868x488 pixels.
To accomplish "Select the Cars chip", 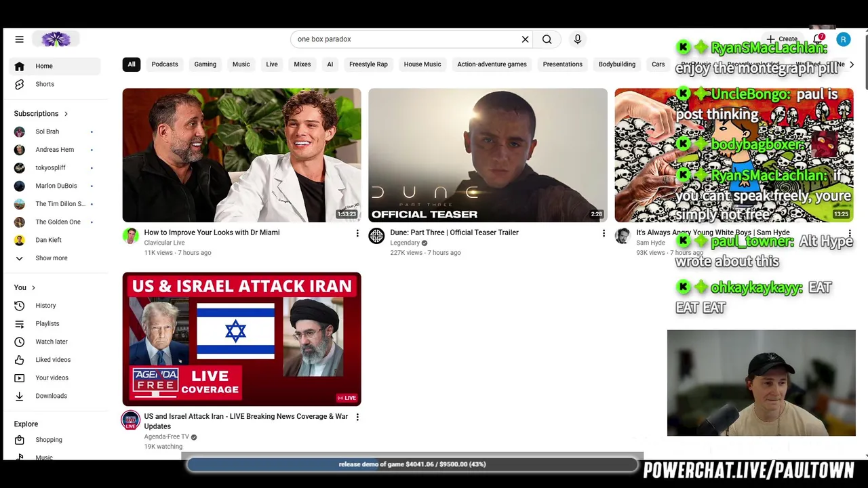I will tap(658, 64).
